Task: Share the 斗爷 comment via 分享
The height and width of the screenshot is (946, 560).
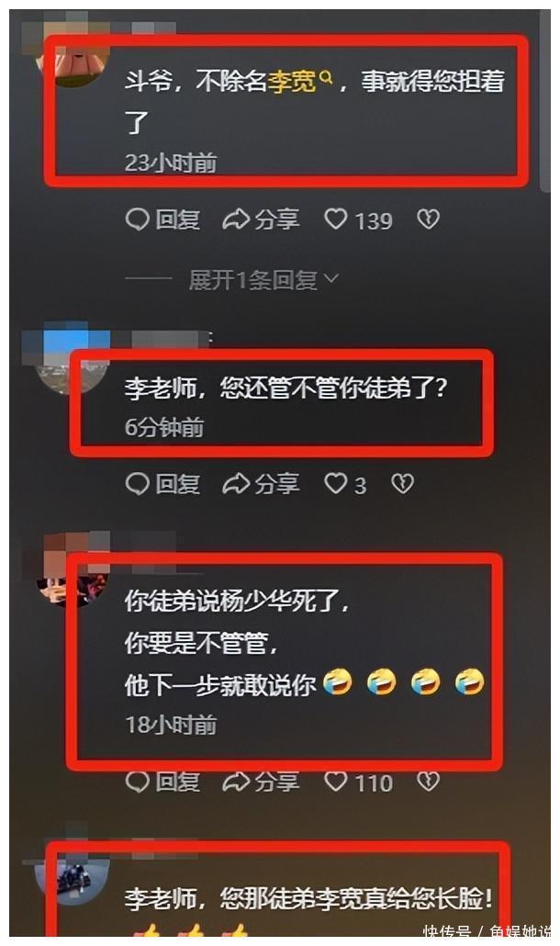Action: tap(261, 220)
